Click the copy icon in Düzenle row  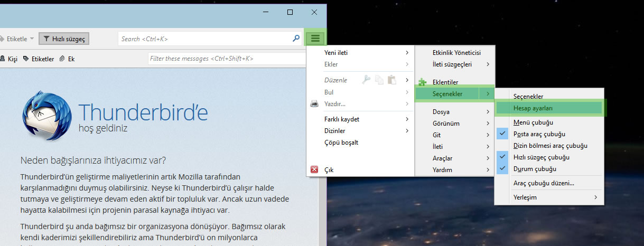(x=379, y=80)
